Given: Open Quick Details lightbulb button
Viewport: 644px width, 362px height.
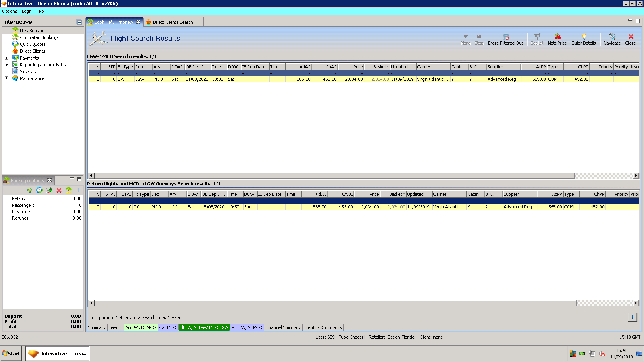Looking at the screenshot, I should 584,39.
